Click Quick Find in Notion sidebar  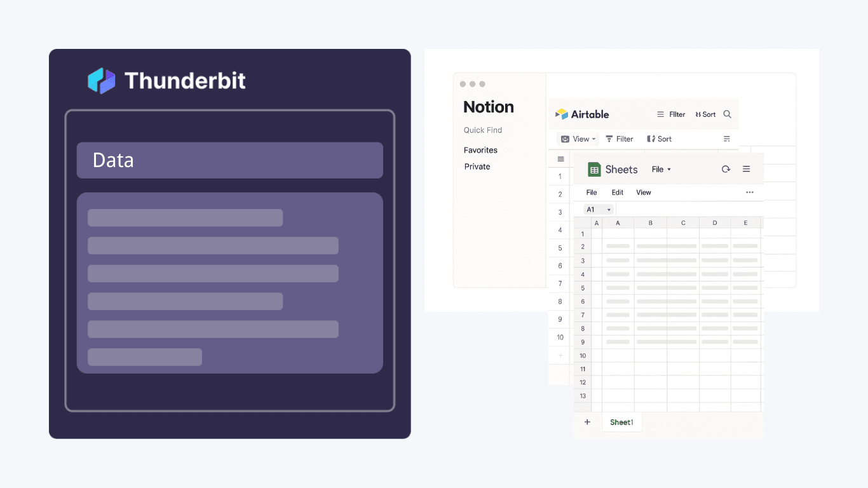coord(483,130)
